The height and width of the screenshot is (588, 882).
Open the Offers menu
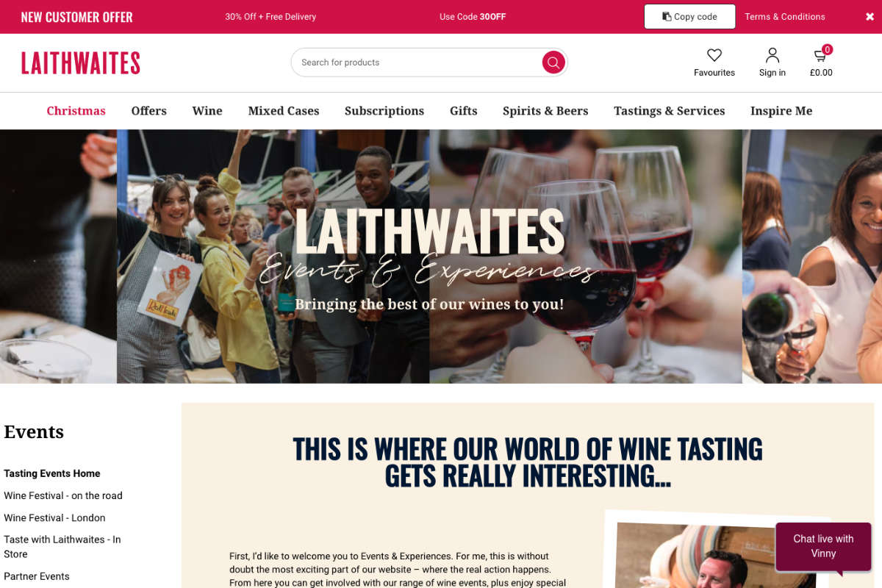click(149, 111)
